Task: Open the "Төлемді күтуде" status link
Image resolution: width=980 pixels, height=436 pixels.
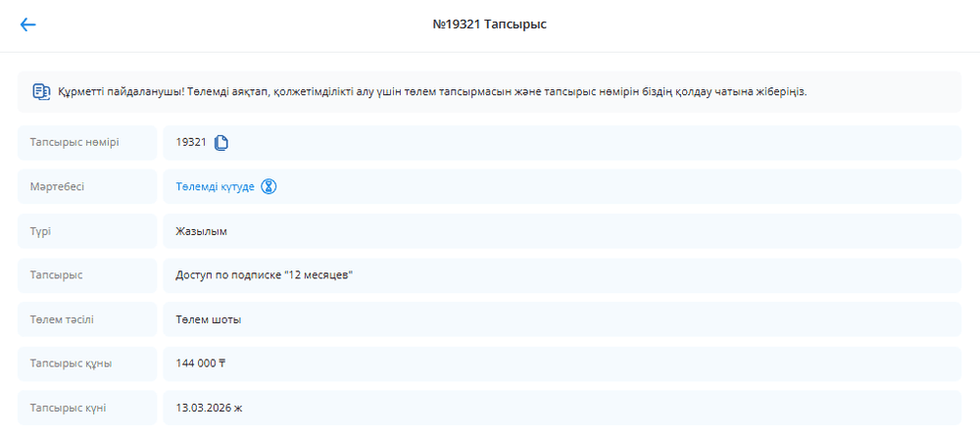Action: point(215,186)
